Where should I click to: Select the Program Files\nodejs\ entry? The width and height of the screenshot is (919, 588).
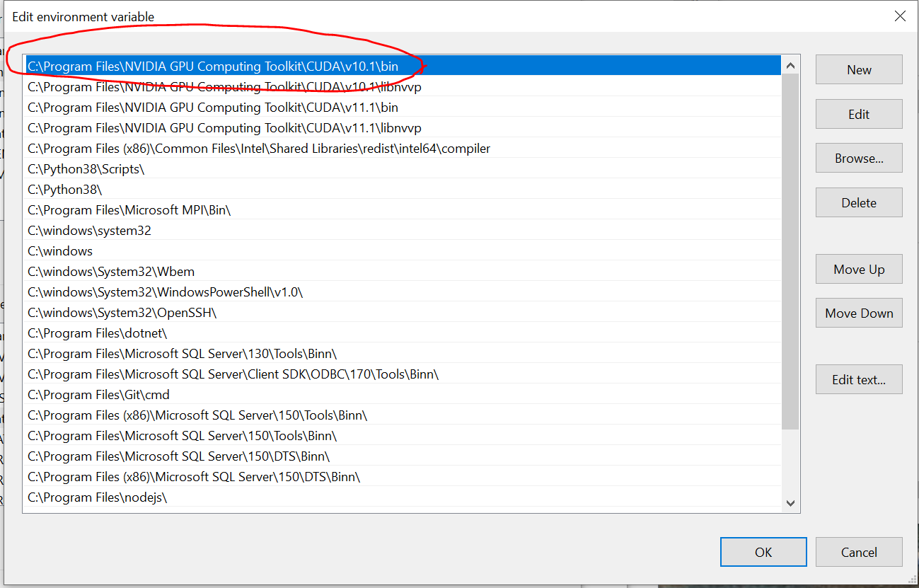403,497
